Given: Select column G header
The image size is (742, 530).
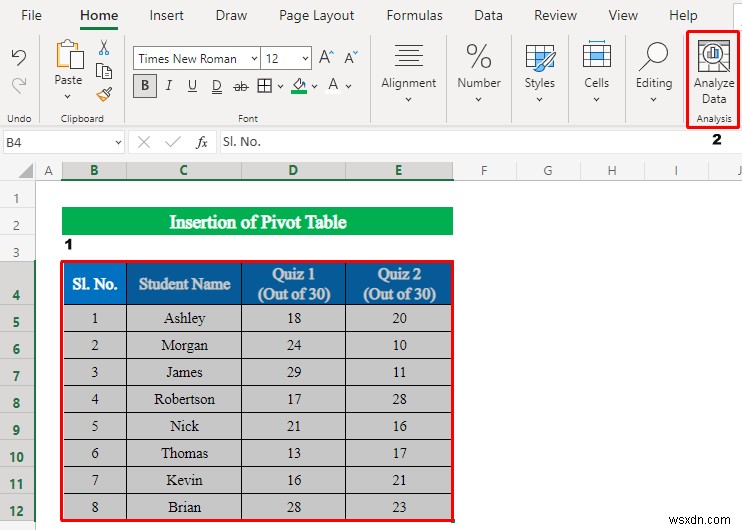Looking at the screenshot, I should coord(548,170).
